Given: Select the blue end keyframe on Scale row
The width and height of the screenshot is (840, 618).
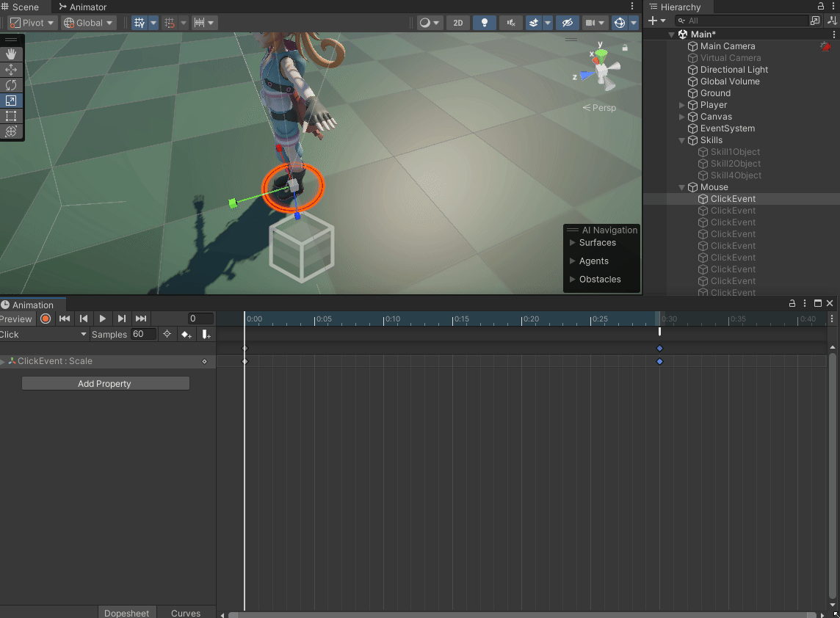Looking at the screenshot, I should click(x=659, y=362).
